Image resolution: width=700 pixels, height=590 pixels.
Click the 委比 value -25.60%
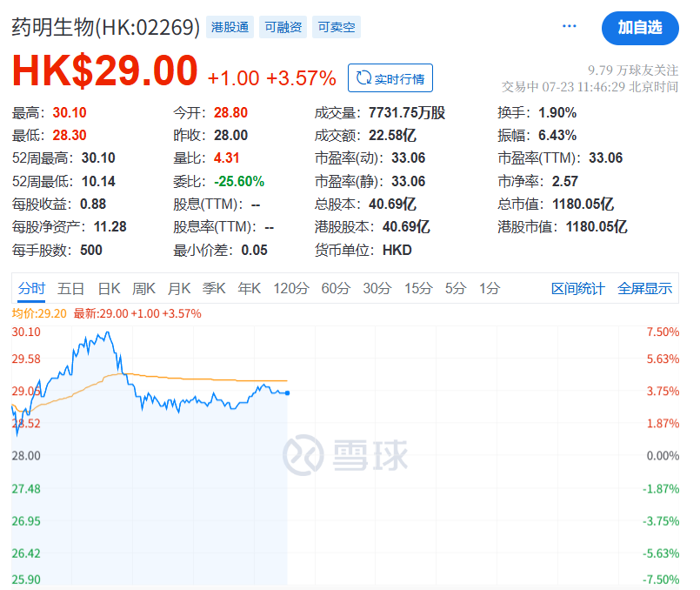point(239,181)
